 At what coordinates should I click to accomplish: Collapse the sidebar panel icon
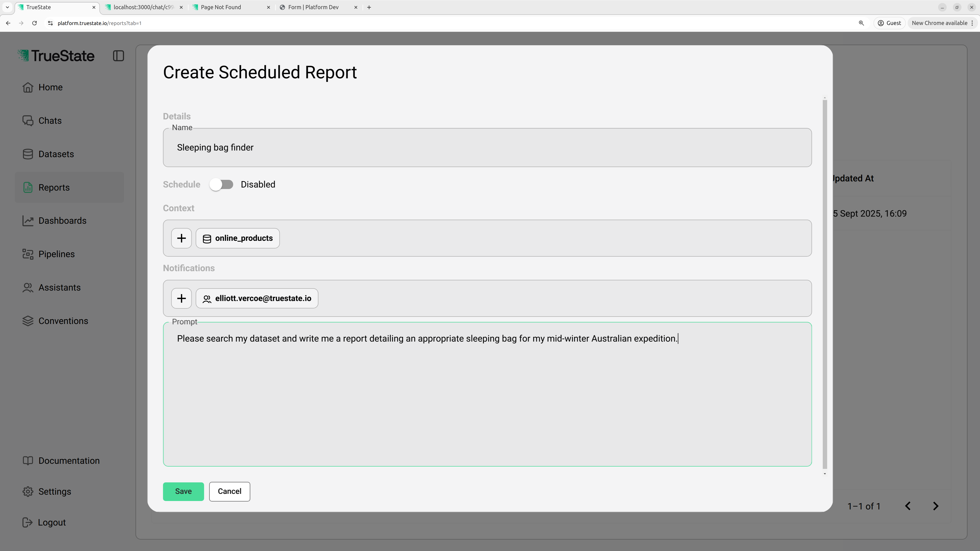click(x=118, y=56)
